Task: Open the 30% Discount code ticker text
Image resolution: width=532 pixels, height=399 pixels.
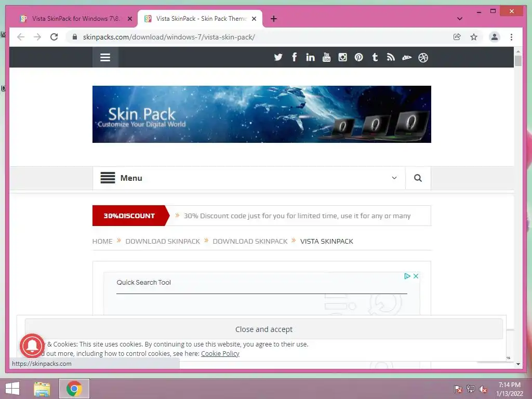Action: (297, 216)
